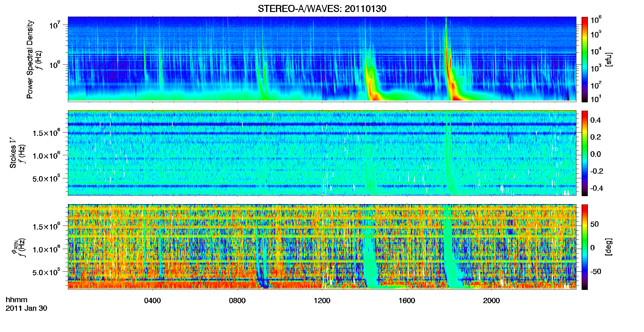Select the [sfu] colorbar unit label
This screenshot has width=644, height=332.
pyautogui.click(x=609, y=59)
